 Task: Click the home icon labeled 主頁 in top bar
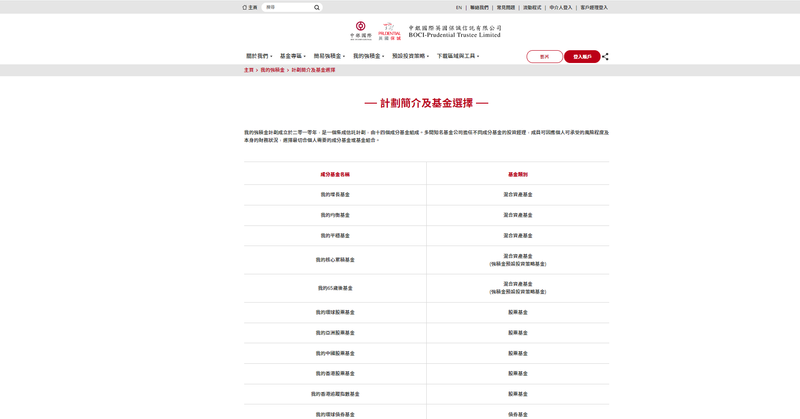(x=249, y=8)
